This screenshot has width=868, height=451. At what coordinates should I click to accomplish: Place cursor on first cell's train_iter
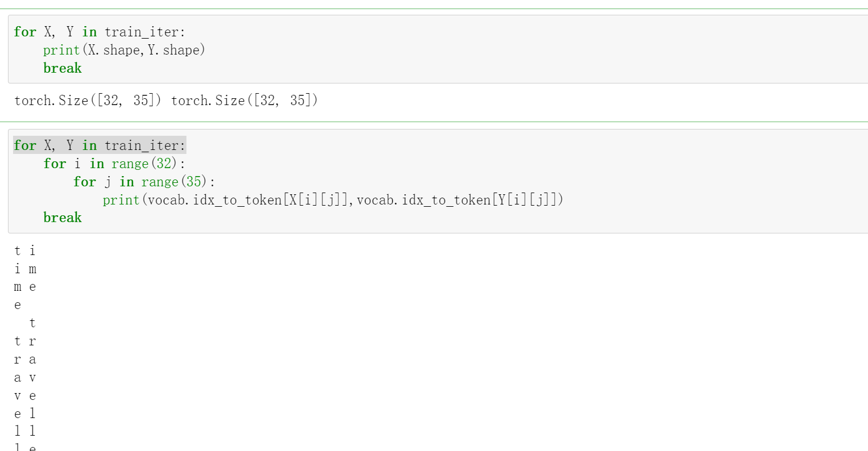coord(144,32)
